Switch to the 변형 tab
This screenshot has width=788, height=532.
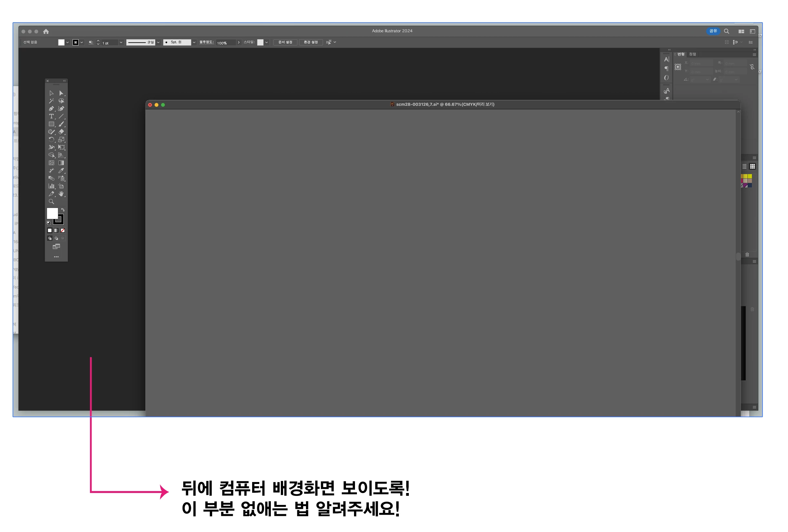681,54
